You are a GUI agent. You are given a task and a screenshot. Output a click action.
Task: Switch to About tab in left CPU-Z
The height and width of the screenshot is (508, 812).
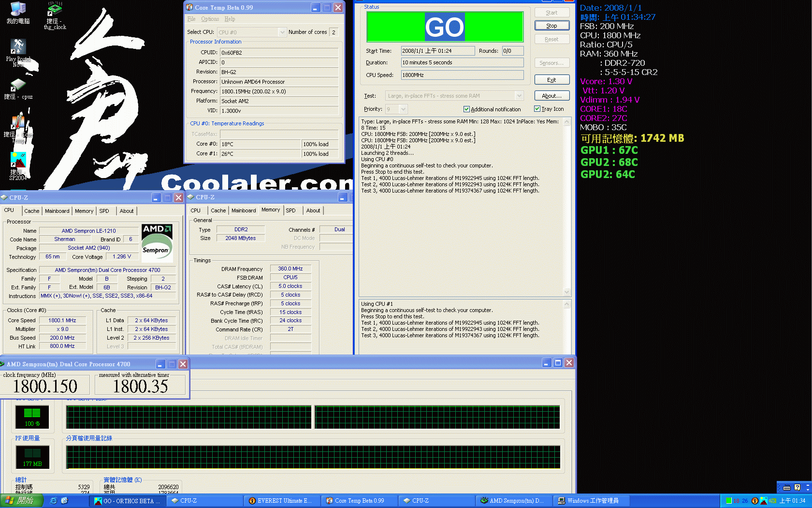pyautogui.click(x=127, y=211)
